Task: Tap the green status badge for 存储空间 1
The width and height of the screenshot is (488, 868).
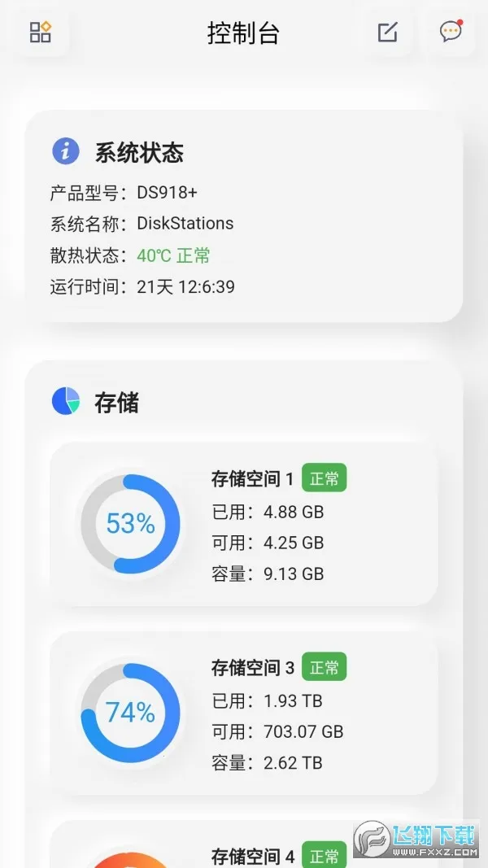Action: (325, 478)
